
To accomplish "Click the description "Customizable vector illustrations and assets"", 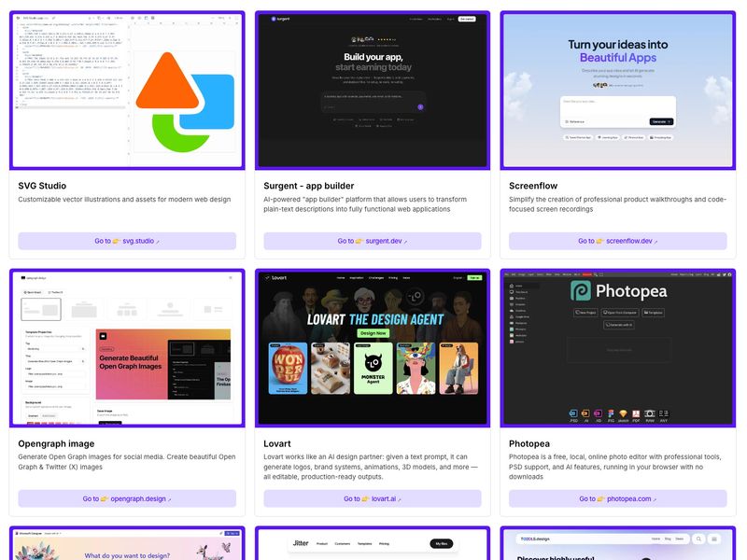I will pos(124,199).
